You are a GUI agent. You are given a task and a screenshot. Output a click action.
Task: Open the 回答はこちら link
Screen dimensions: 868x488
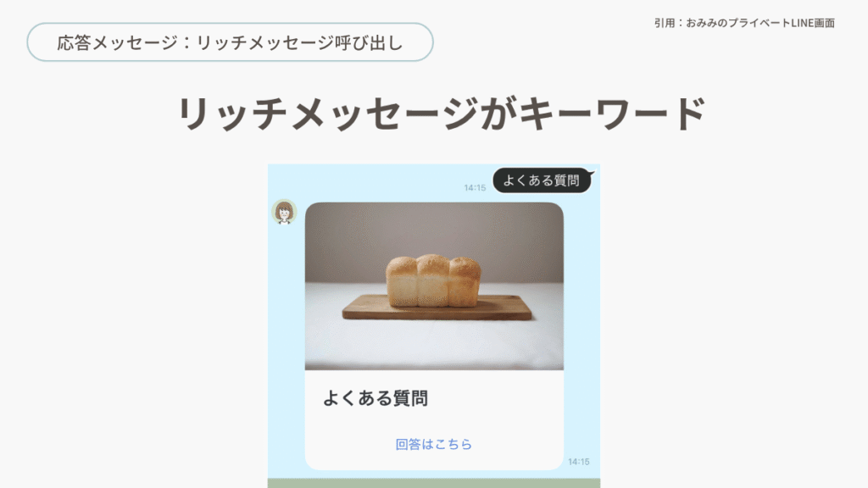pos(433,444)
